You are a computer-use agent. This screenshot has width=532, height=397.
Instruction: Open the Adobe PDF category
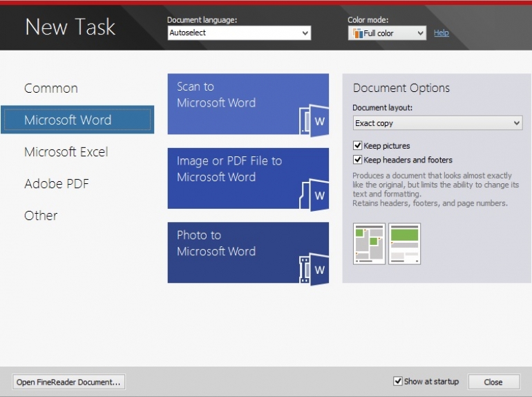57,184
